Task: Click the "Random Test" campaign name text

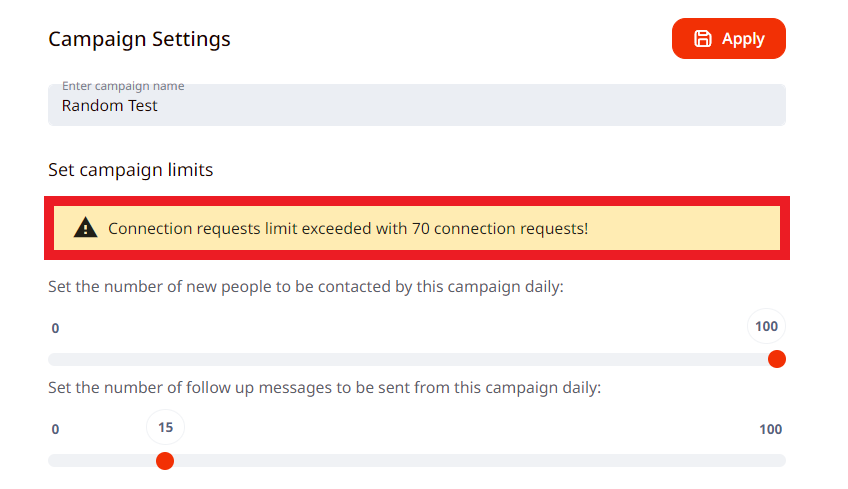Action: pos(110,106)
